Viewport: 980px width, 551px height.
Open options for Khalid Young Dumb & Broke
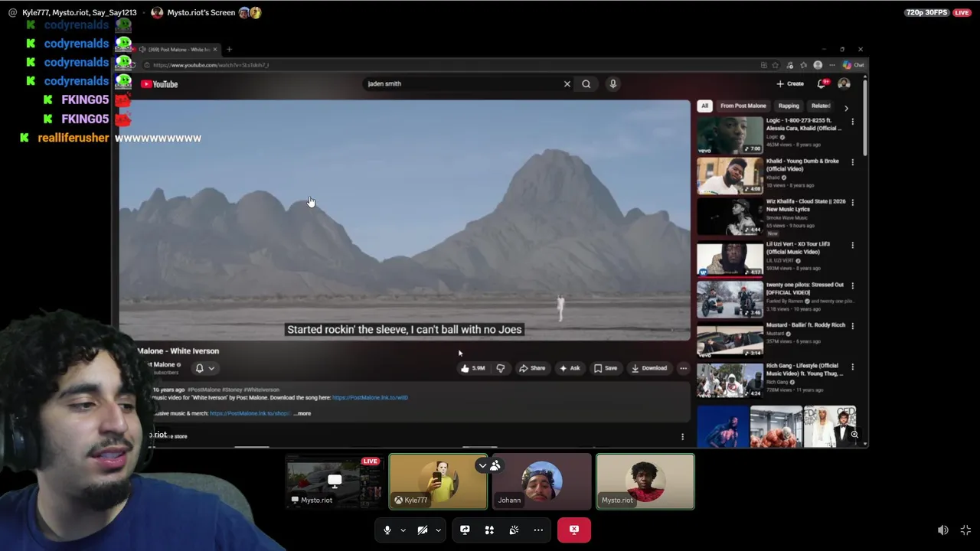(853, 162)
